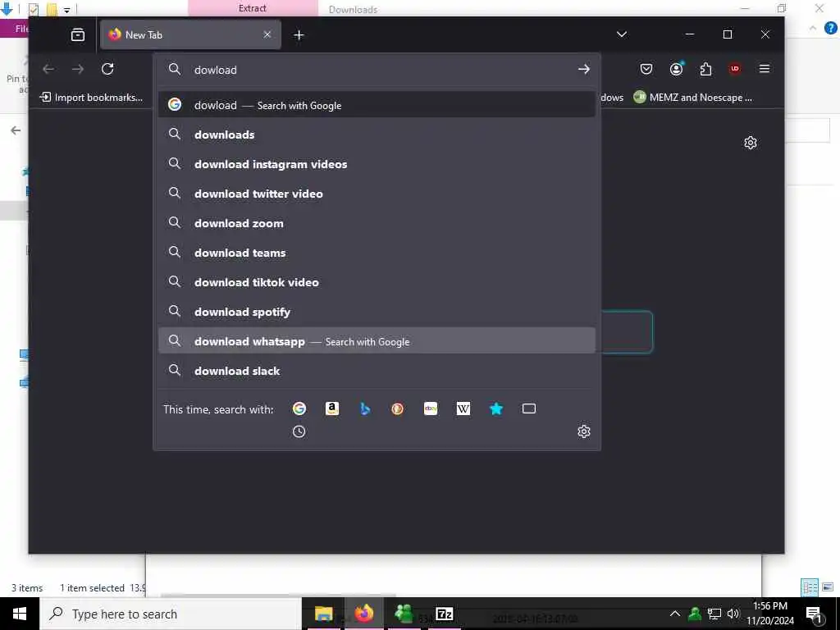The width and height of the screenshot is (840, 630).
Task: Select dowload — Search with Google suggestion
Action: 377,105
